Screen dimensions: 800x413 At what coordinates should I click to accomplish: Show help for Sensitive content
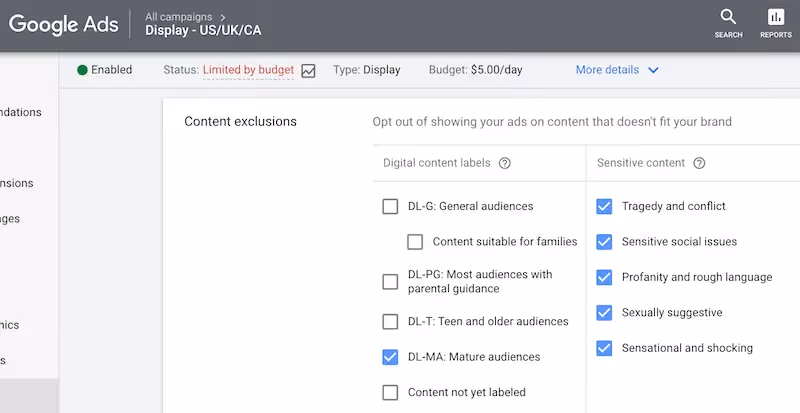pyautogui.click(x=699, y=163)
